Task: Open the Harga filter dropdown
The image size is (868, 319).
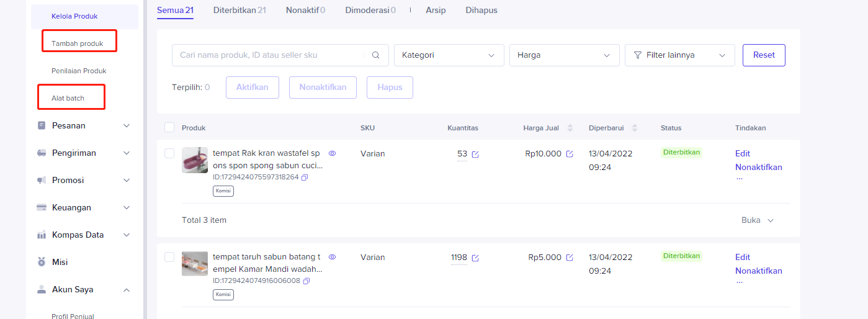Action: point(564,55)
